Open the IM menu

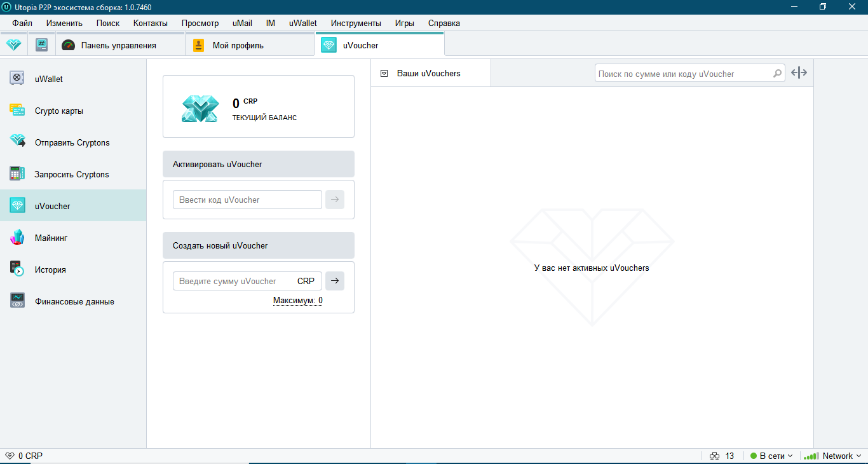271,23
